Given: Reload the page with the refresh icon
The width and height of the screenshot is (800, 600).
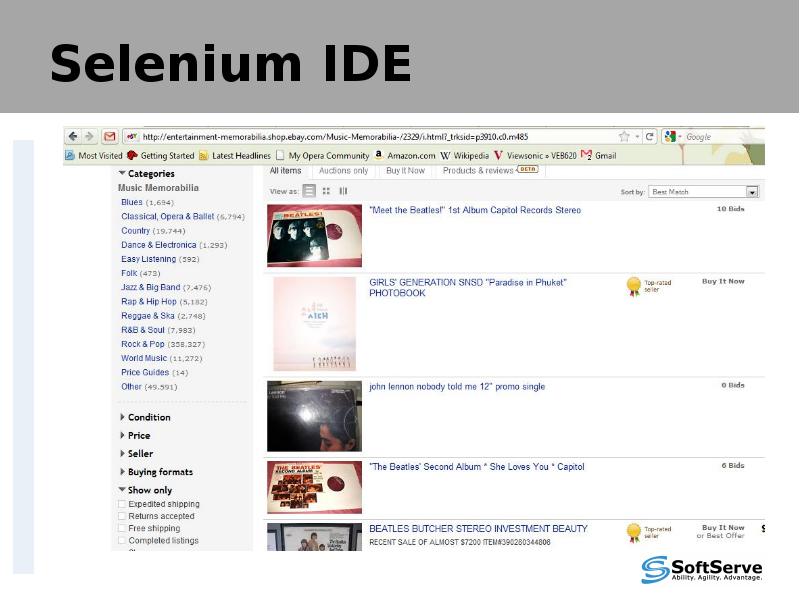Looking at the screenshot, I should click(650, 136).
